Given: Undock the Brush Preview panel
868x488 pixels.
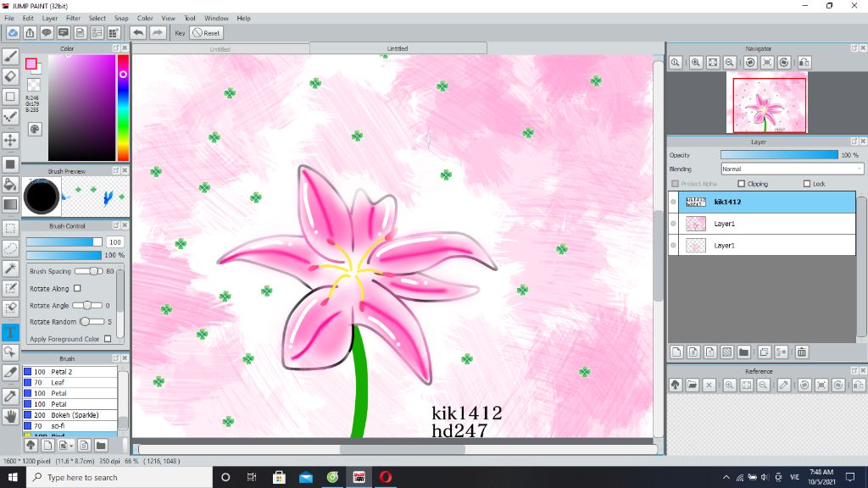Looking at the screenshot, I should coord(115,171).
